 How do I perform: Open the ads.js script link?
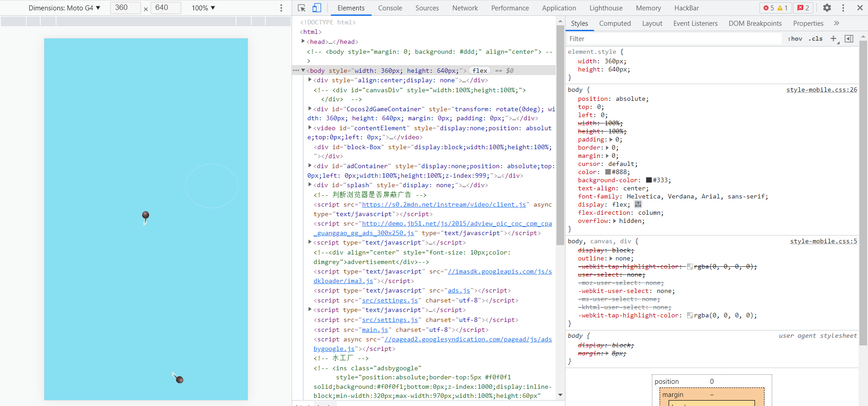click(459, 291)
